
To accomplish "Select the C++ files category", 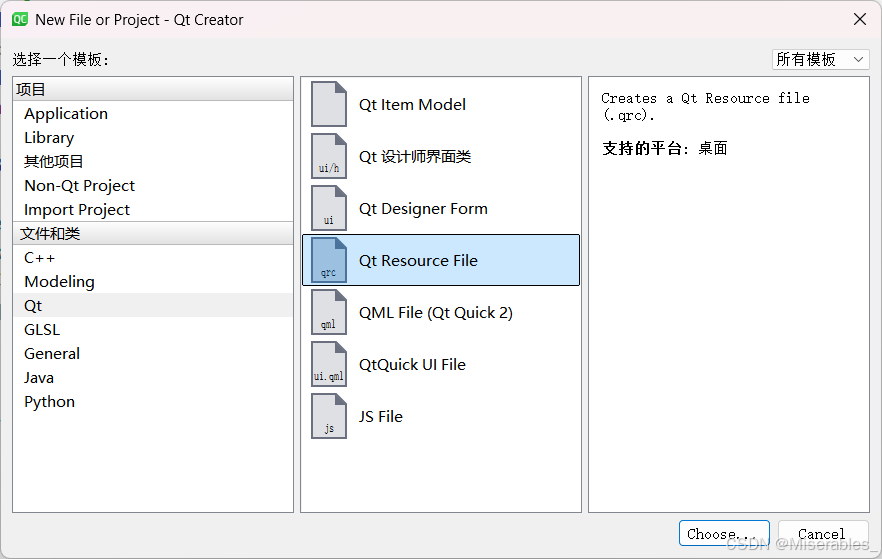I will [153, 258].
